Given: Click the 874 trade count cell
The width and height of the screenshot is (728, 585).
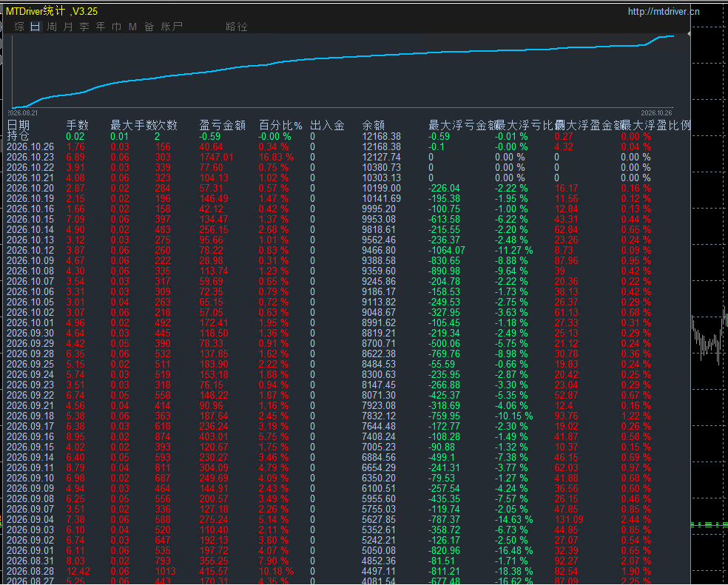Looking at the screenshot, I should tap(163, 437).
